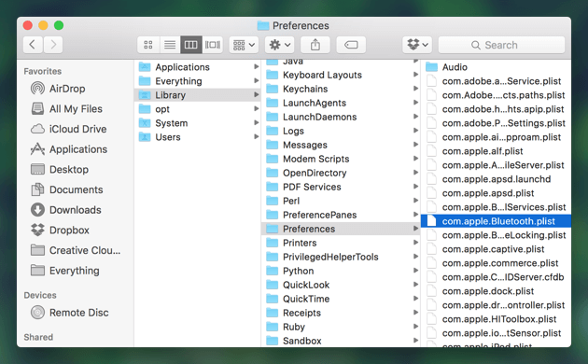The image size is (588, 364).
Task: Select Preferences folder in Library column
Action: [341, 229]
